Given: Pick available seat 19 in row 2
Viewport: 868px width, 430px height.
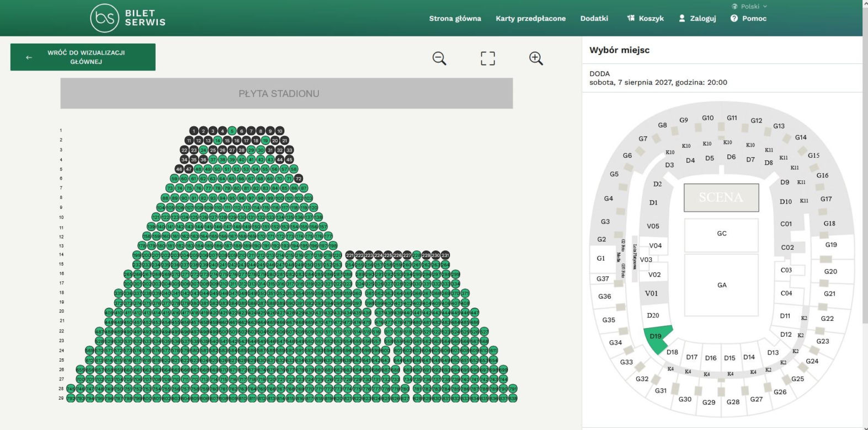Looking at the screenshot, I should [x=265, y=141].
